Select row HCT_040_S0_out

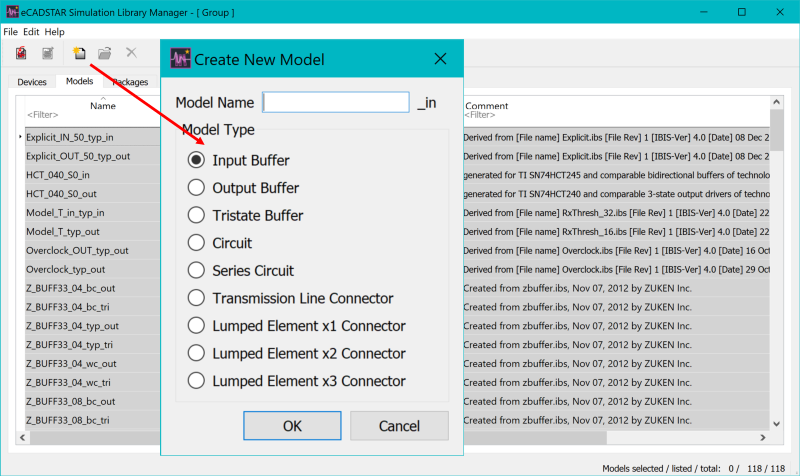click(61, 194)
